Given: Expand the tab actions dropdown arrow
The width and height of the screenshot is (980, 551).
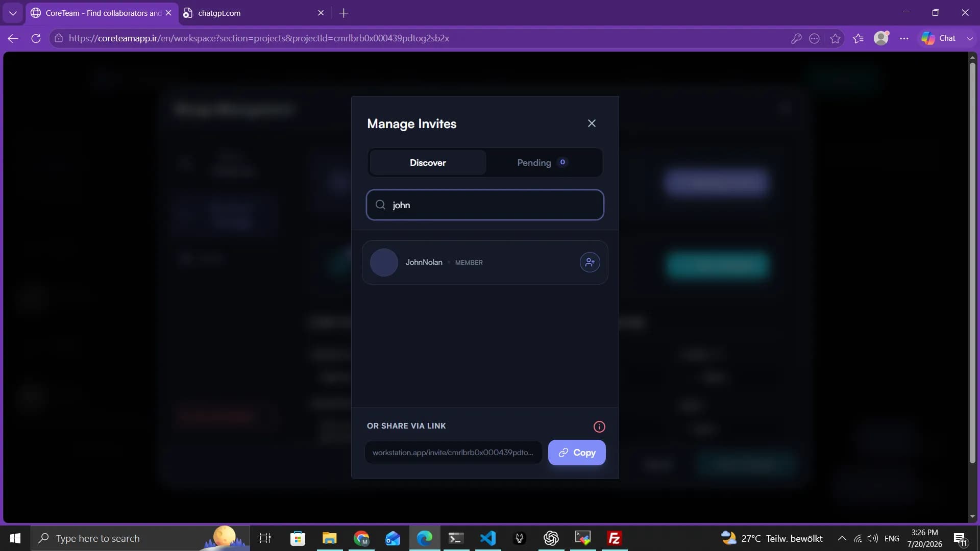Looking at the screenshot, I should coord(13,13).
